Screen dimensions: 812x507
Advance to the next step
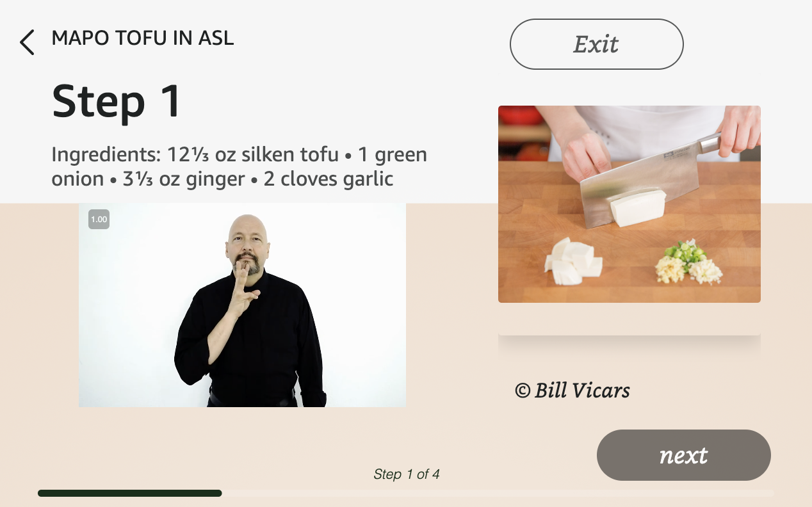(683, 455)
